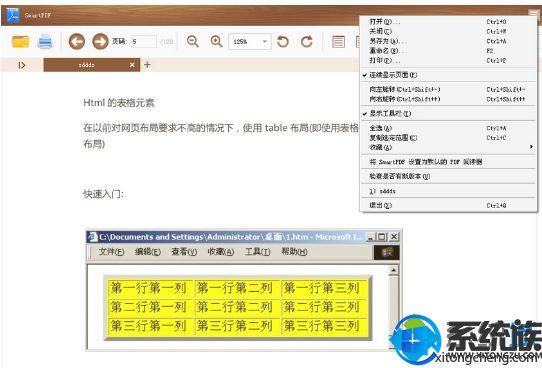Click table cell 第一行第三列
Image resolution: width=542 pixels, height=368 pixels.
click(324, 288)
